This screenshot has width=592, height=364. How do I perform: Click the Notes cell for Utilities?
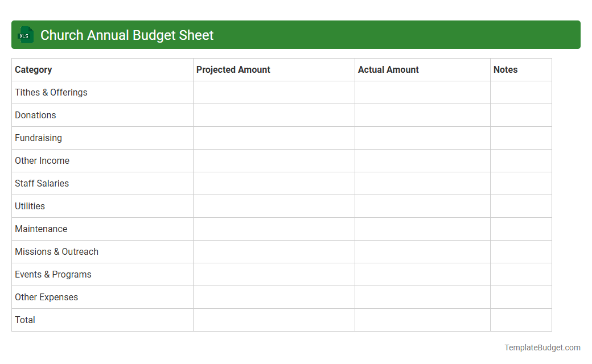pos(520,206)
